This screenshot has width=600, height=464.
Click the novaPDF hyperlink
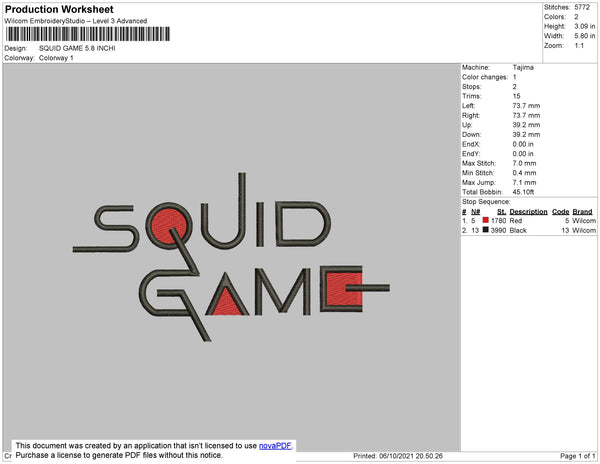pyautogui.click(x=275, y=446)
